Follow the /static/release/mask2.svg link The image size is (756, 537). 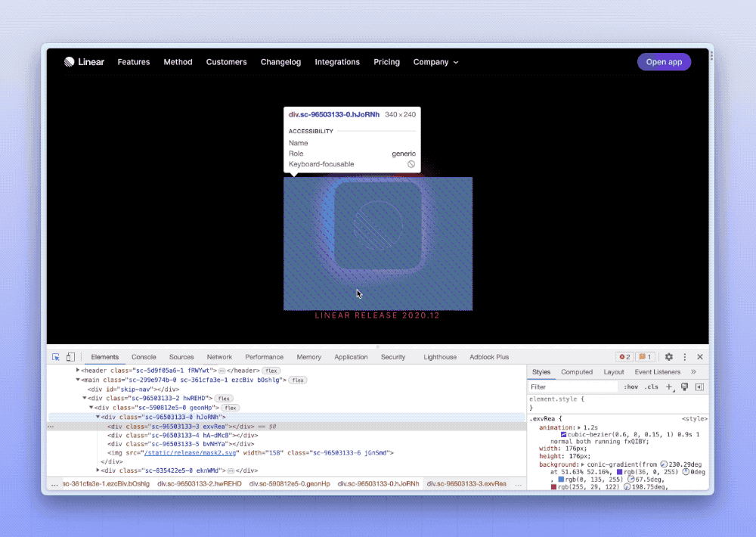[x=190, y=453]
